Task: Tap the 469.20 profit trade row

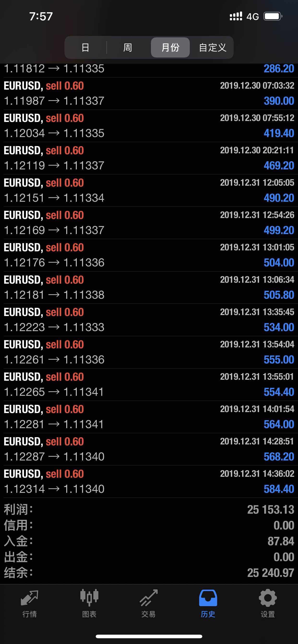Action: (149, 158)
